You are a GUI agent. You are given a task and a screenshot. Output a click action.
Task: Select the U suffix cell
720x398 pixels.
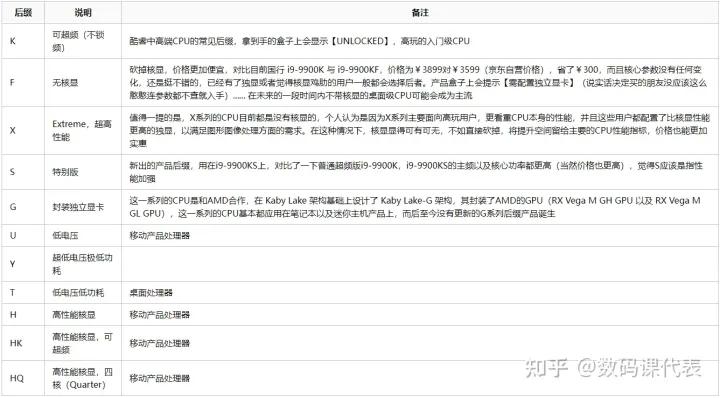(x=23, y=235)
